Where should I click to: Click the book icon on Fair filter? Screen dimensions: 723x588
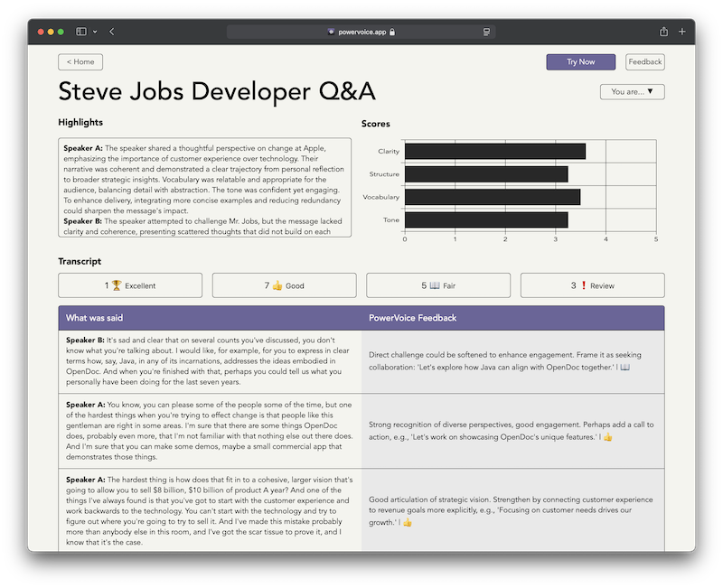point(435,285)
